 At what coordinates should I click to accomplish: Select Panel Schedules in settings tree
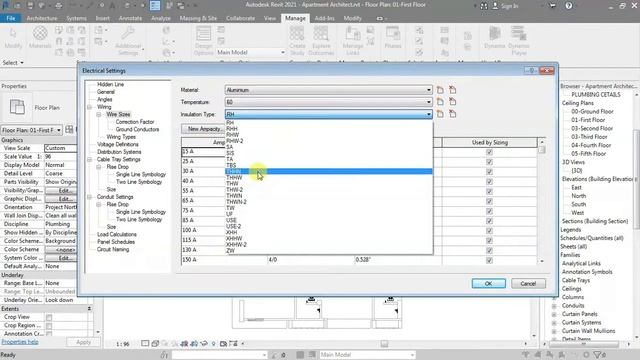[x=116, y=242]
